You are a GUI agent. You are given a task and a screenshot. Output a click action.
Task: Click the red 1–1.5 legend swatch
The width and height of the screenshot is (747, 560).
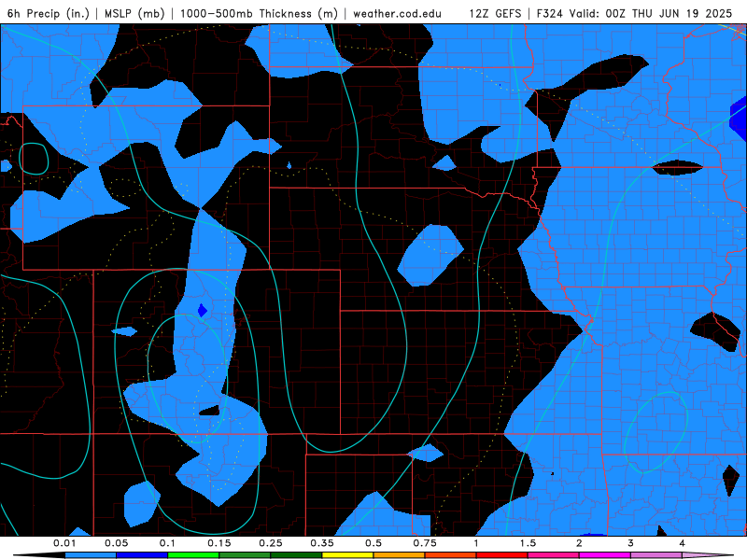[x=502, y=555]
